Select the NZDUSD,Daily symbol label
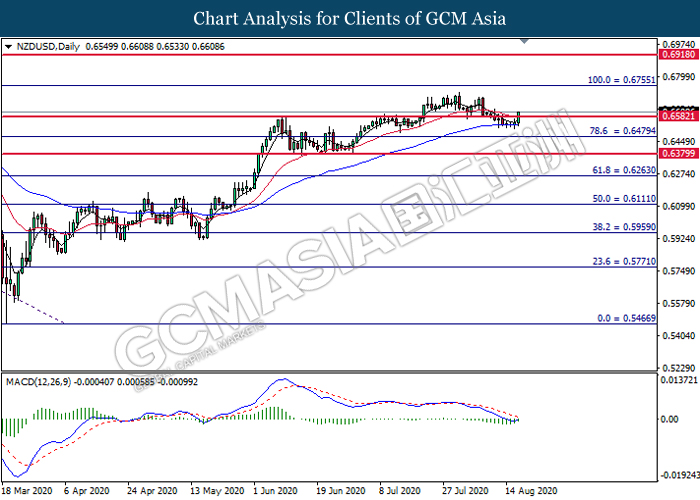Viewport: 700px width, 500px height. (43, 47)
